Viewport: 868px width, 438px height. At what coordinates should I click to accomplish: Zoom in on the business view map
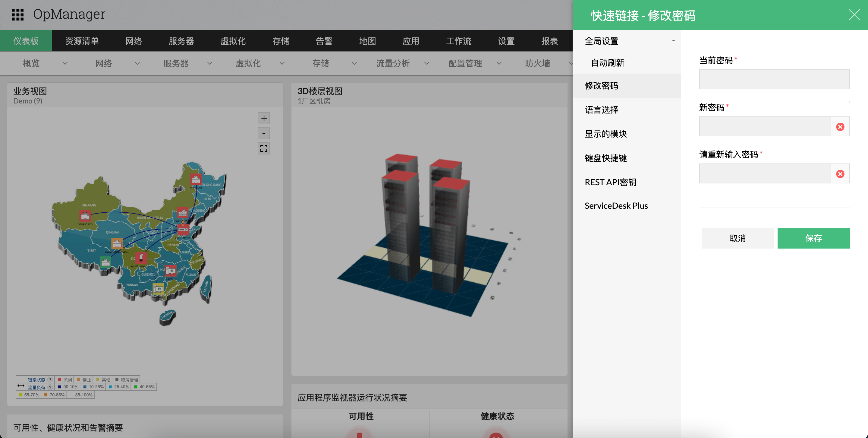point(264,118)
